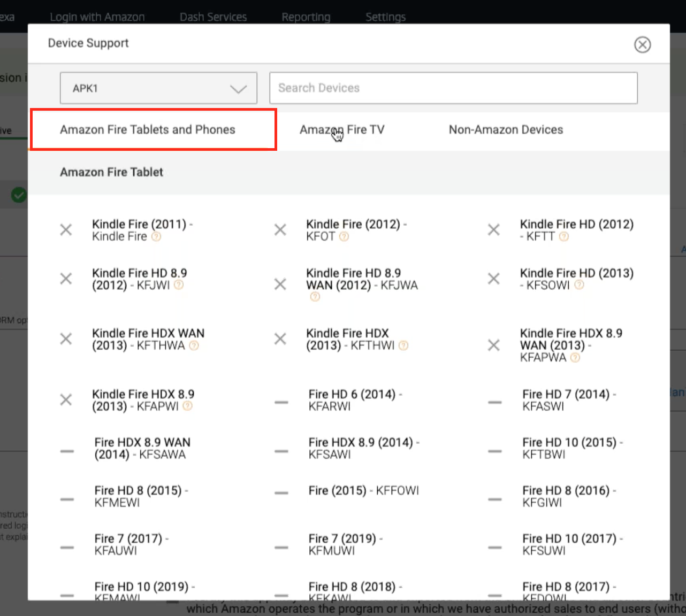Click dash icon beside Fire HD 10 (2017)

coord(495,548)
